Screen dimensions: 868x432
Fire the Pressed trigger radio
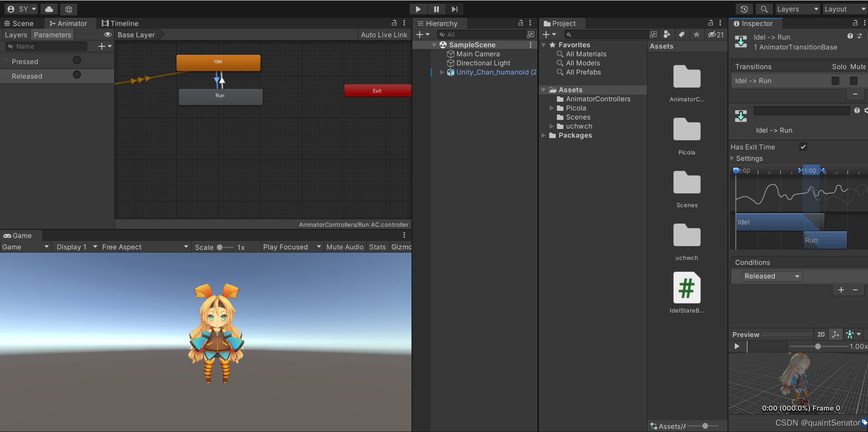77,60
